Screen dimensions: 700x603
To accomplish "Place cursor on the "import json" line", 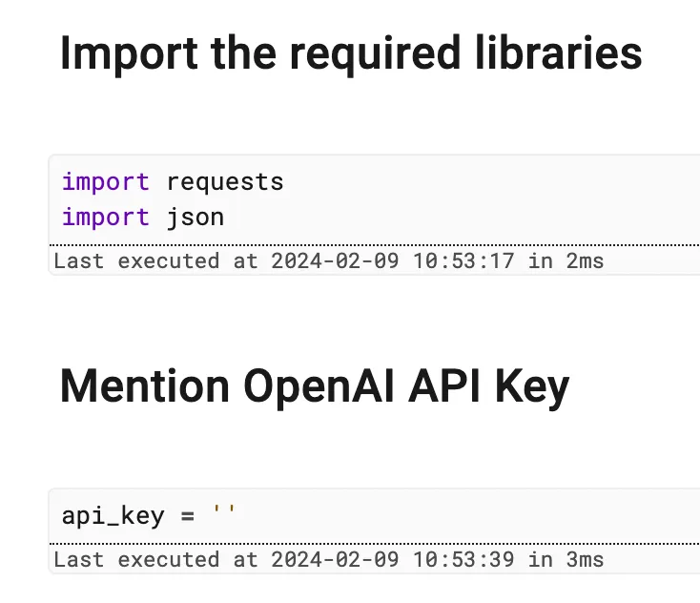I will click(143, 218).
